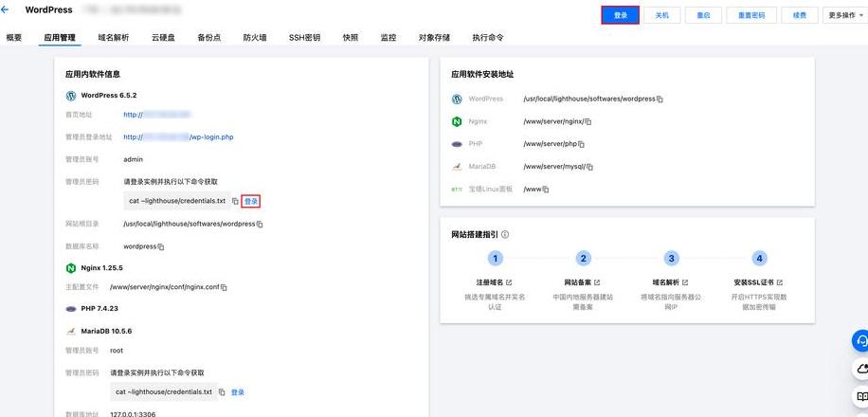Click 登录 link next to WordPress credentials command
868x417 pixels.
tap(251, 201)
